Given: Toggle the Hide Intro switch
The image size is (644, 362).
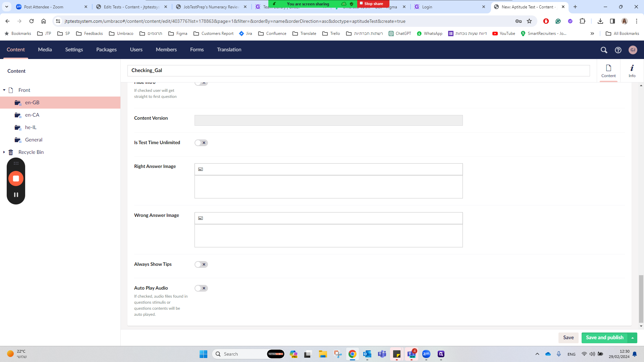Looking at the screenshot, I should [201, 83].
